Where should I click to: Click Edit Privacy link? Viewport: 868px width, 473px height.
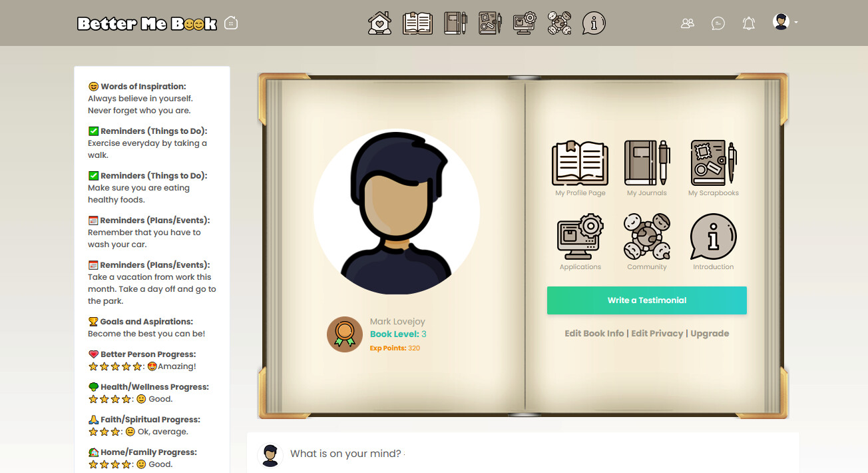(x=657, y=334)
